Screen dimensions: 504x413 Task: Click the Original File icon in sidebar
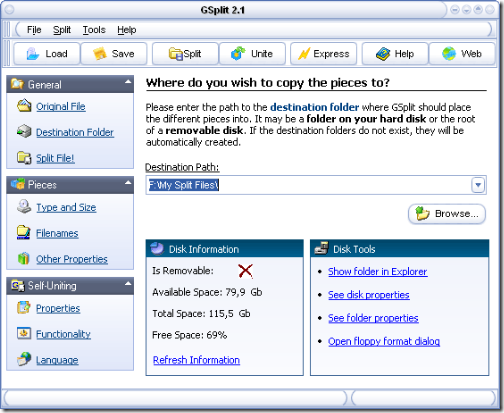(x=24, y=106)
